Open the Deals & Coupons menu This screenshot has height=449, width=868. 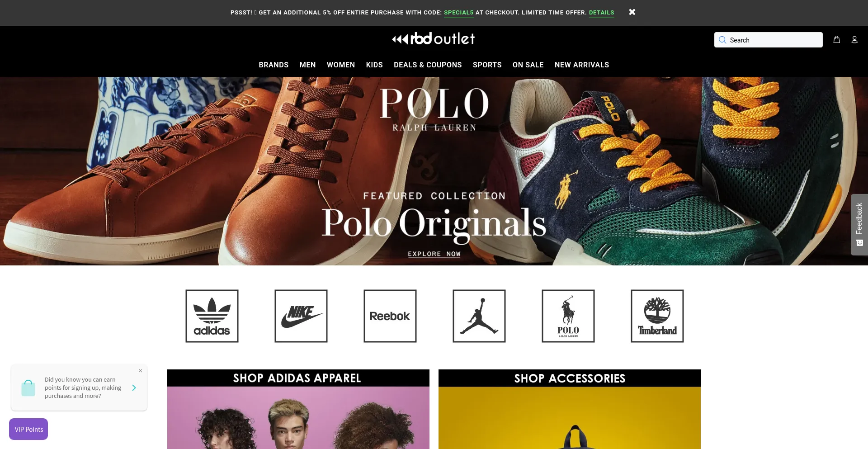point(428,65)
